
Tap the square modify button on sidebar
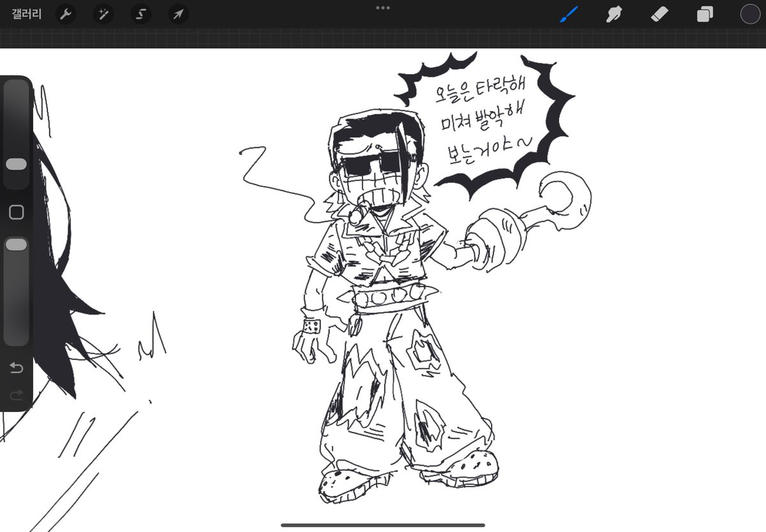click(x=16, y=212)
